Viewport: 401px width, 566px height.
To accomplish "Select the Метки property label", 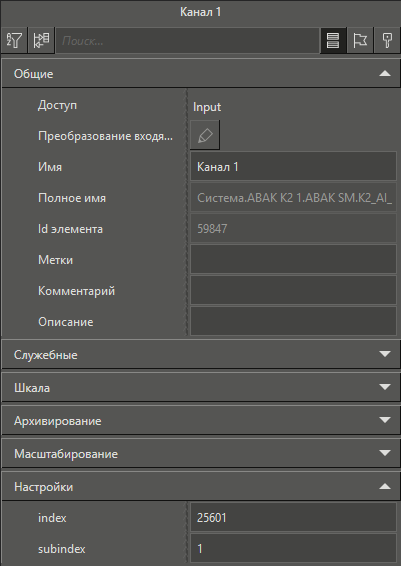I will (56, 260).
